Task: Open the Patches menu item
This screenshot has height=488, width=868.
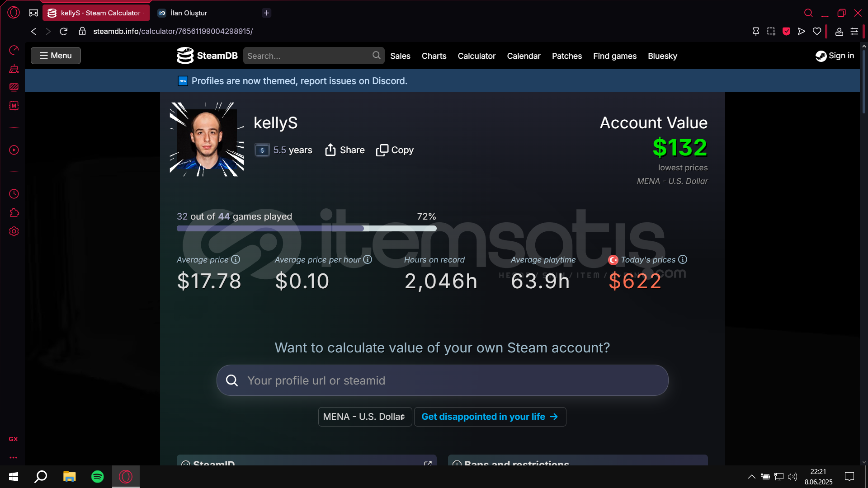Action: 567,56
